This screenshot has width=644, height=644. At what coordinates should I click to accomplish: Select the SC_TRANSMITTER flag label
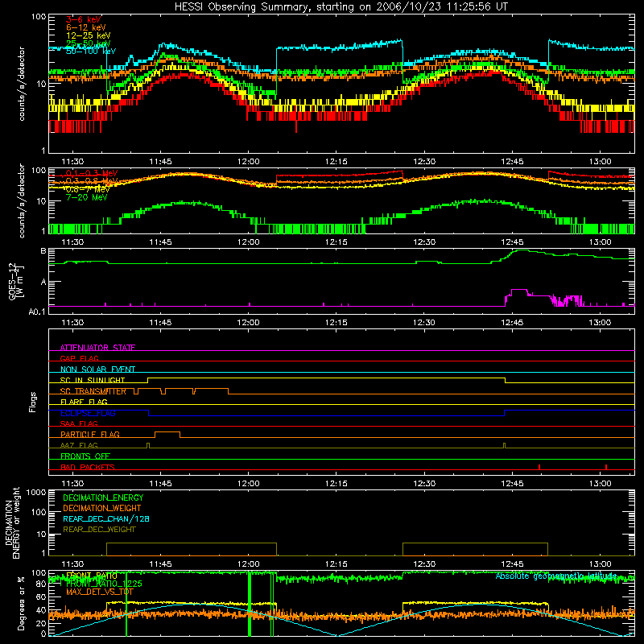(93, 391)
